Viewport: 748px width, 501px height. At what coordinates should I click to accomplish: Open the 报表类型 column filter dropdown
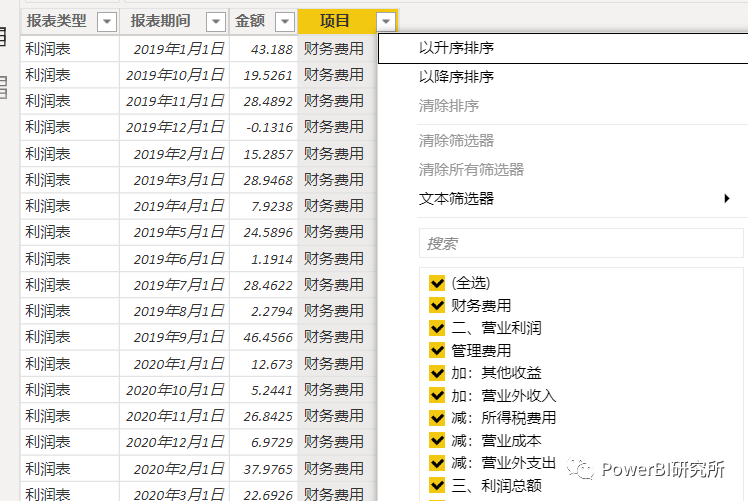pos(107,21)
